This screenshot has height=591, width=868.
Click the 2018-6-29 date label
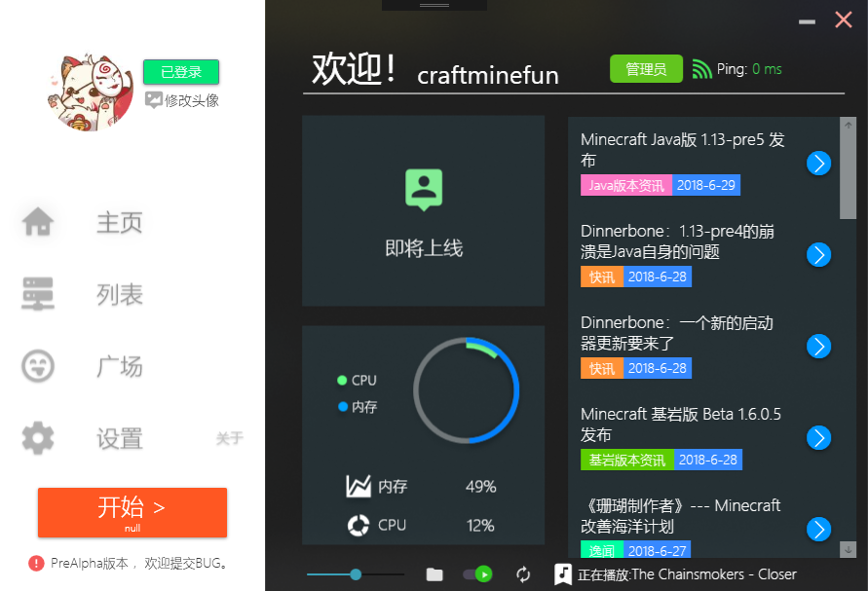point(706,185)
